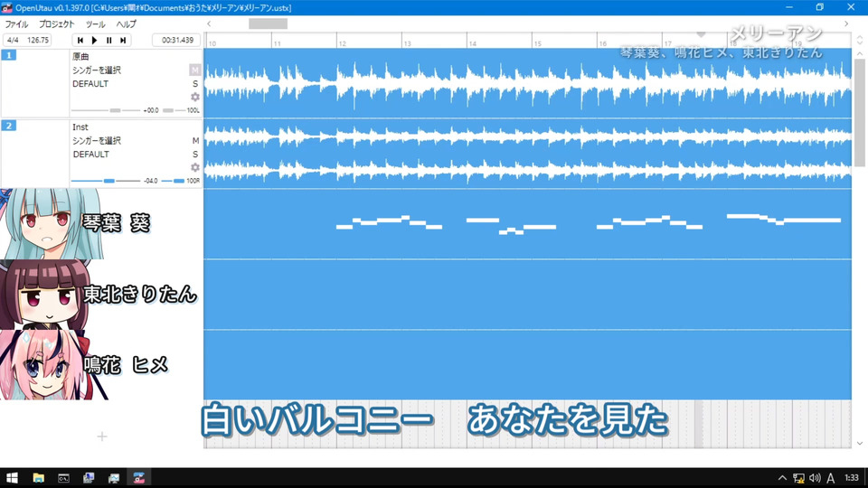The height and width of the screenshot is (488, 868).
Task: Show hidden system tray icons
Action: click(x=781, y=478)
